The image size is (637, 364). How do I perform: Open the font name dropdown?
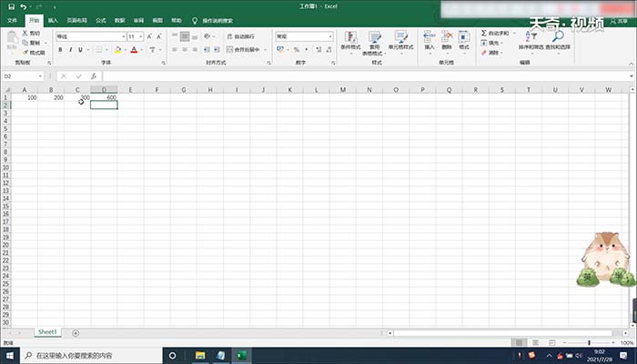pos(124,36)
